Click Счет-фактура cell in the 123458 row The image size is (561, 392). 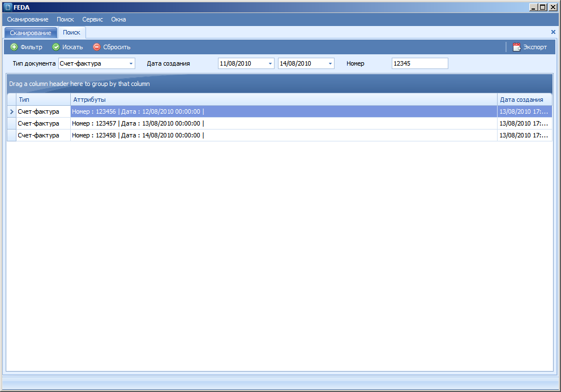(43, 135)
